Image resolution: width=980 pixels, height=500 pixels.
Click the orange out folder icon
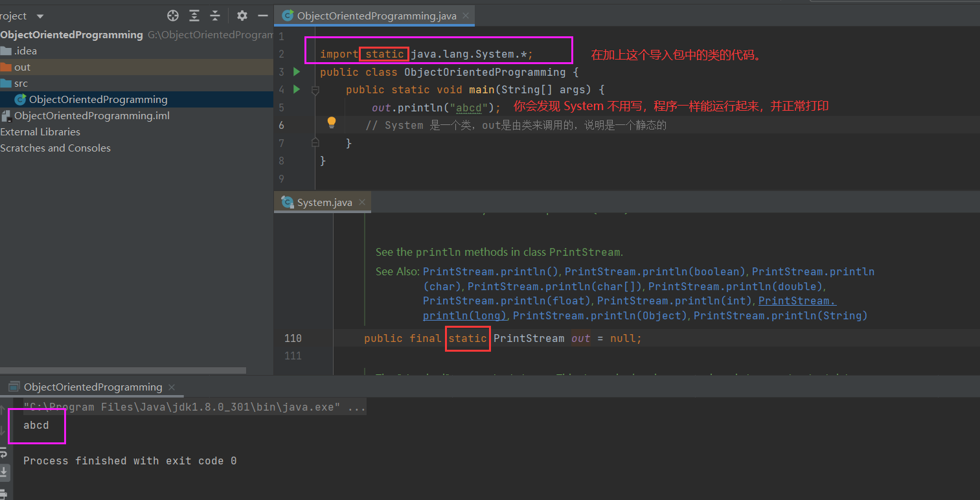5,67
